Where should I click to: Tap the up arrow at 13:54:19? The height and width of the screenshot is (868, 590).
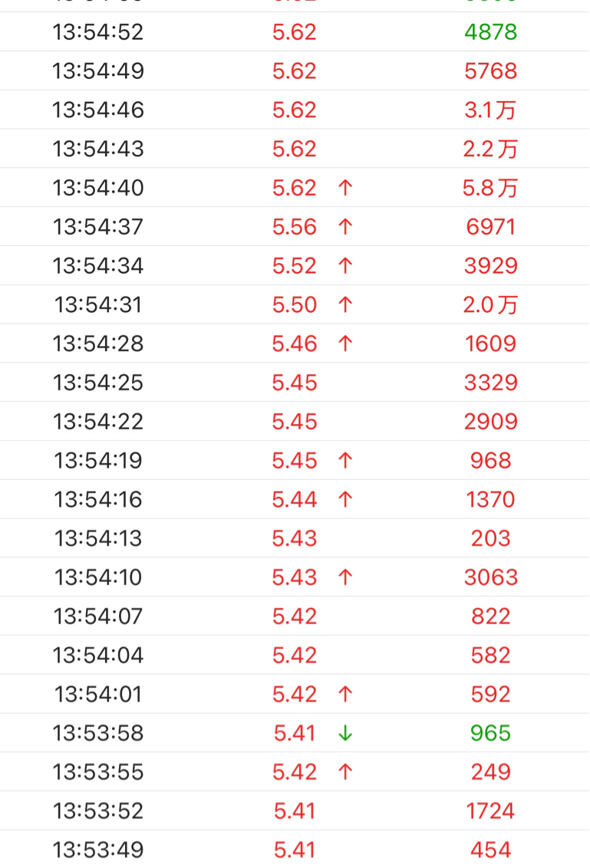345,461
